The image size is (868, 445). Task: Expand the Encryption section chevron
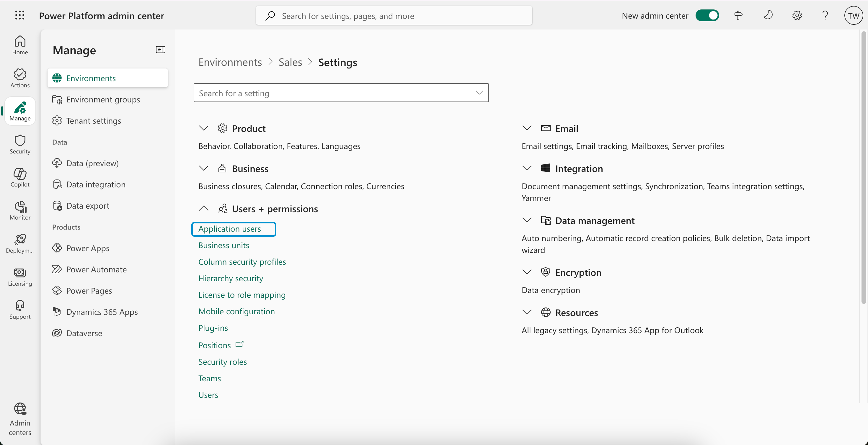tap(527, 272)
